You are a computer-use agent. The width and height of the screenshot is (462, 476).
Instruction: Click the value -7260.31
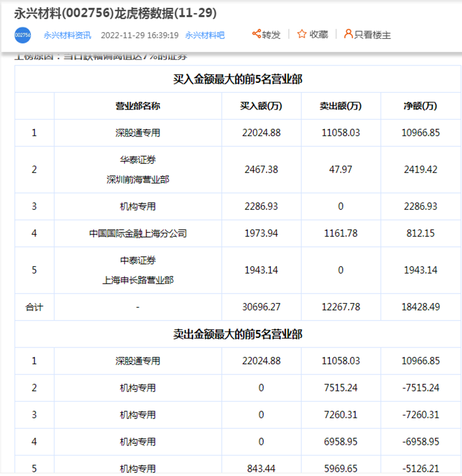(x=420, y=415)
